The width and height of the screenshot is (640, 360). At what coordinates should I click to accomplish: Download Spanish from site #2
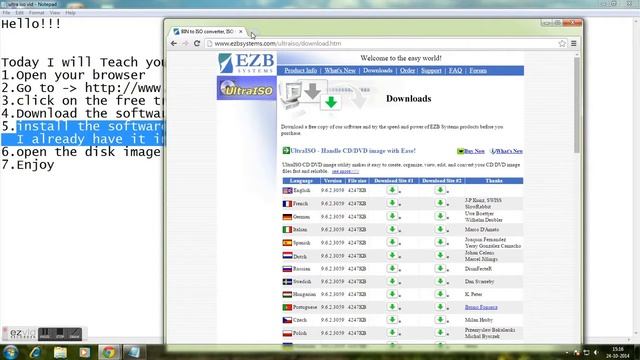[440, 242]
